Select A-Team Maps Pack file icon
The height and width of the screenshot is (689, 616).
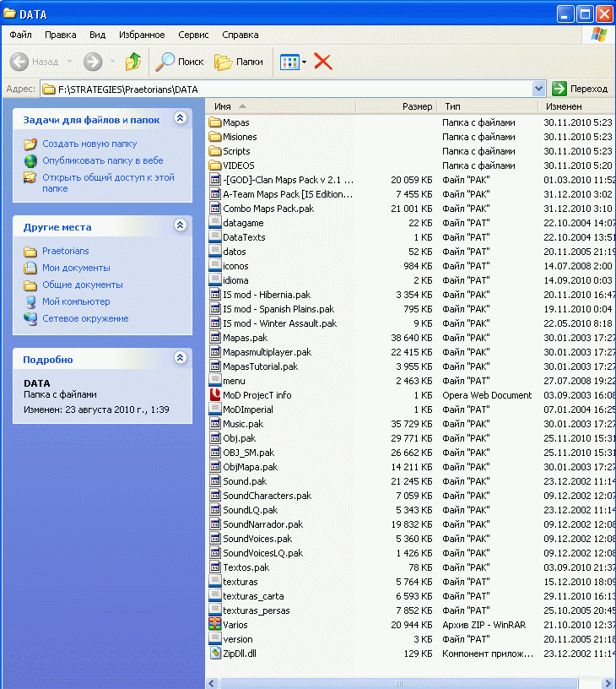pos(214,194)
